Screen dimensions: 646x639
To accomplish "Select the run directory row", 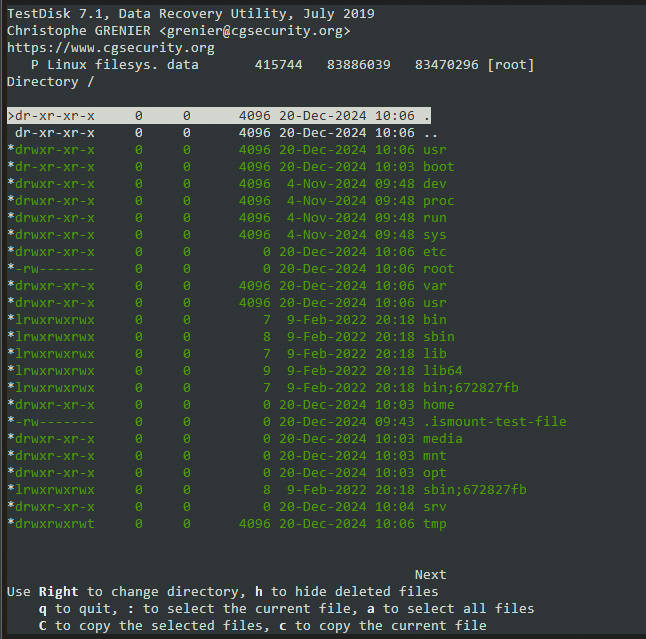I will coord(227,218).
